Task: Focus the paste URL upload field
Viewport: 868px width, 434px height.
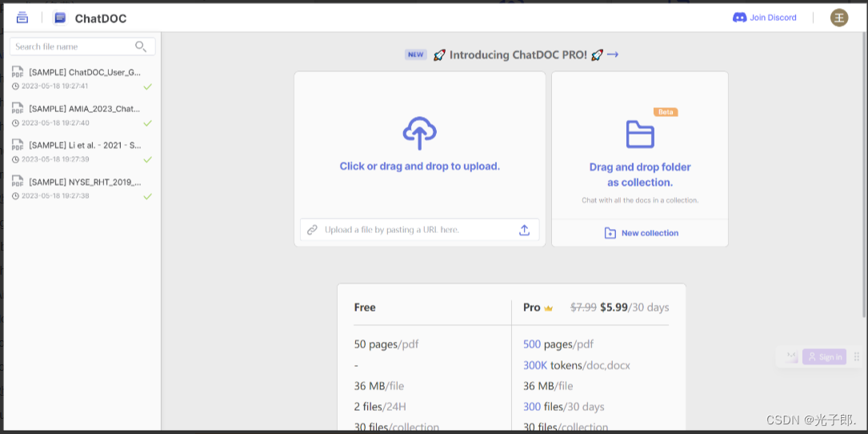Action: (420, 230)
